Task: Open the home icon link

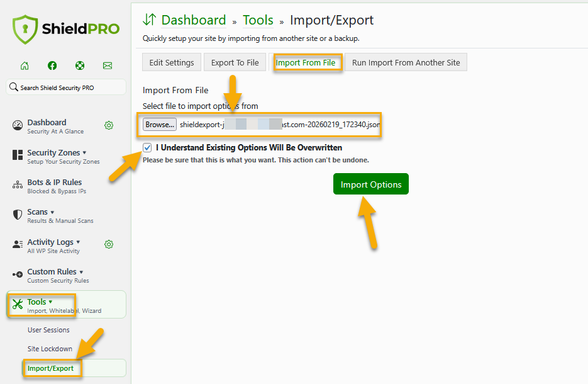Action: click(25, 65)
